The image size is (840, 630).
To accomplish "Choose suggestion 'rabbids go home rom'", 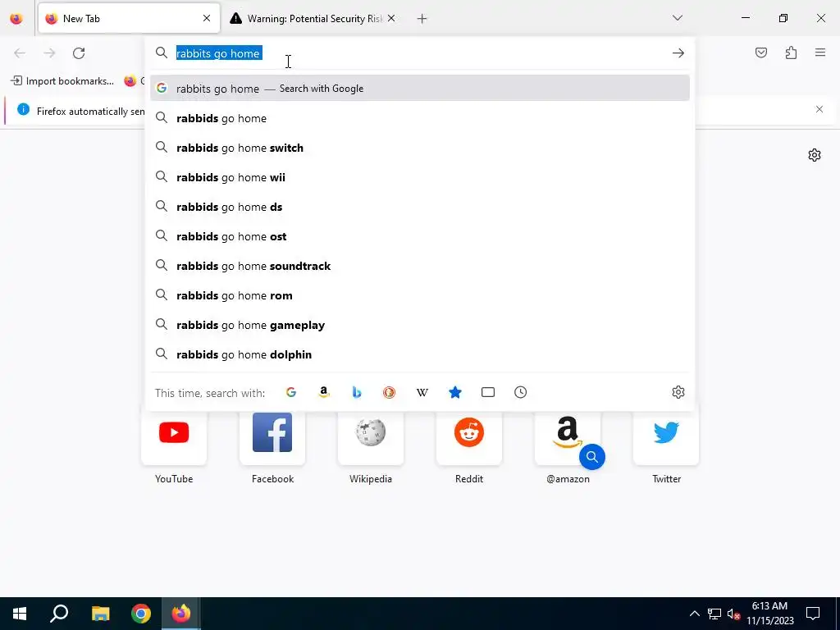I will 419,295.
